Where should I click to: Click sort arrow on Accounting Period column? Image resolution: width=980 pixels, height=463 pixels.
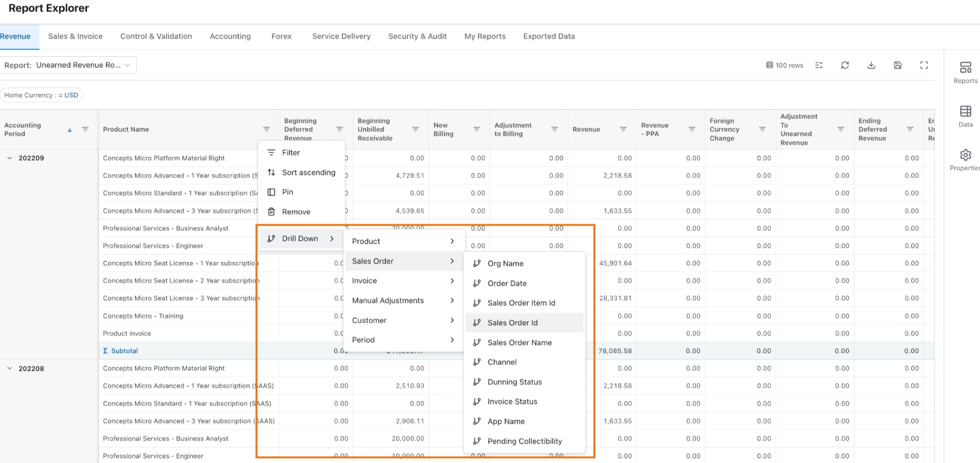pos(69,130)
